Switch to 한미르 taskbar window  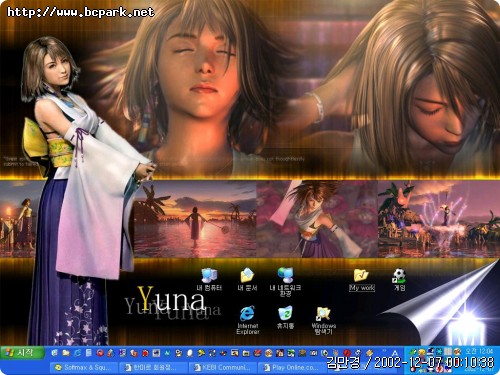coord(153,367)
